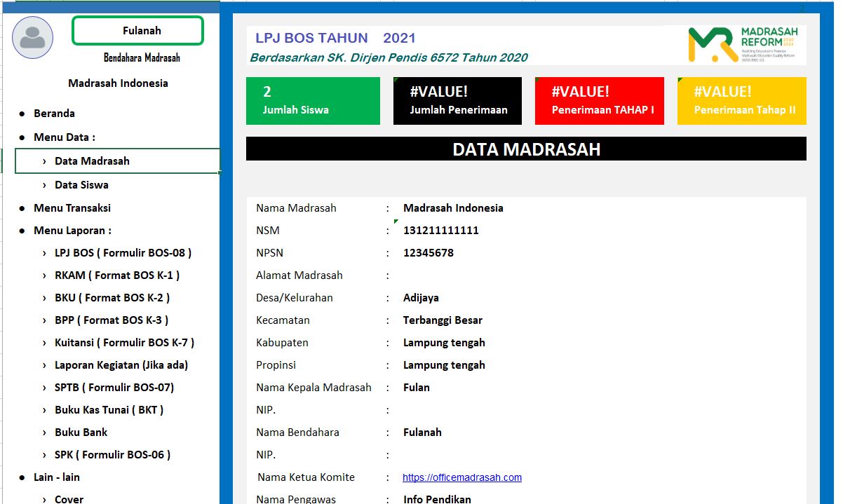
Task: Click the profile avatar icon
Action: coord(32,37)
